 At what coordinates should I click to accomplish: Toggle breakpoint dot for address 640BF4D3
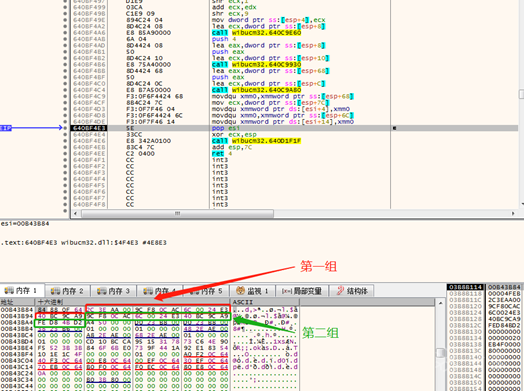point(65,109)
